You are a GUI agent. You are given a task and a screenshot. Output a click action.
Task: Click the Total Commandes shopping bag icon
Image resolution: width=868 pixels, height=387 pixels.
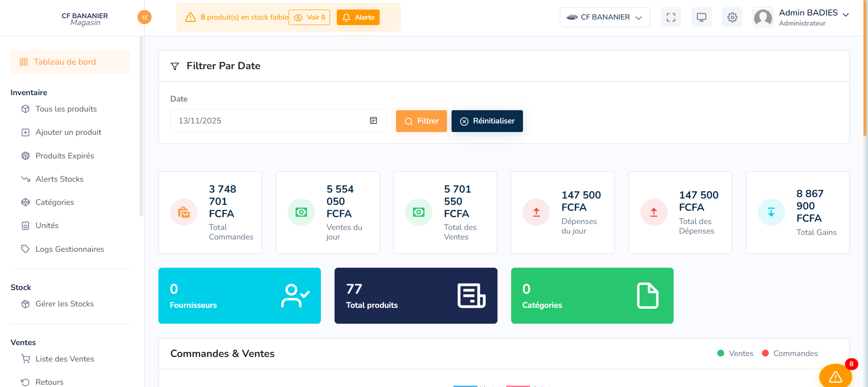(184, 212)
